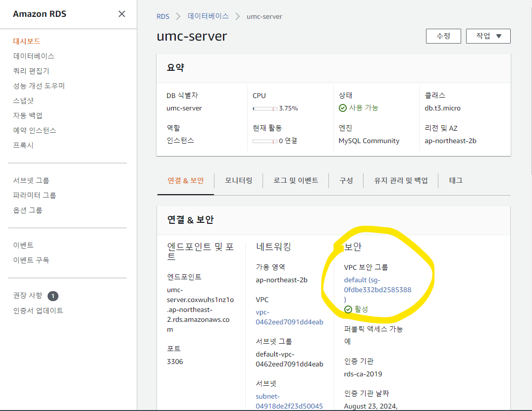Image resolution: width=532 pixels, height=411 pixels.
Task: Open 자동 백업 page
Action: point(28,115)
